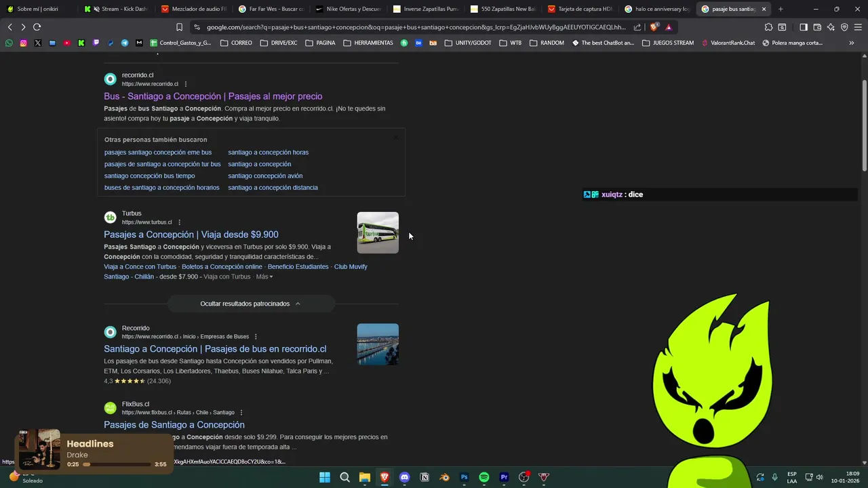Reload the current page

click(37, 27)
